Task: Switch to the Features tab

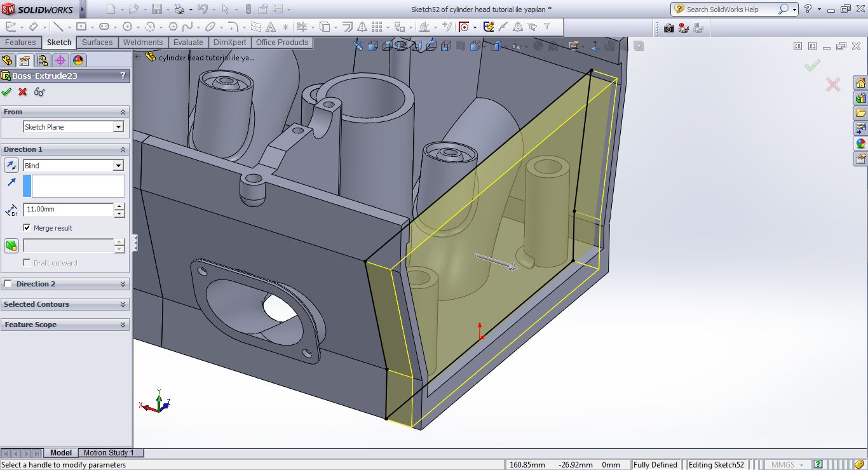Action: [x=20, y=43]
